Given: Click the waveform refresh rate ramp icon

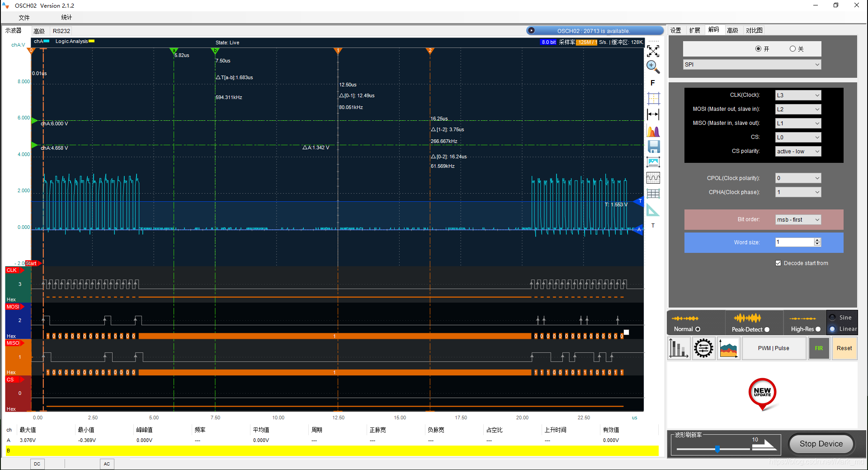Looking at the screenshot, I should coord(764,445).
